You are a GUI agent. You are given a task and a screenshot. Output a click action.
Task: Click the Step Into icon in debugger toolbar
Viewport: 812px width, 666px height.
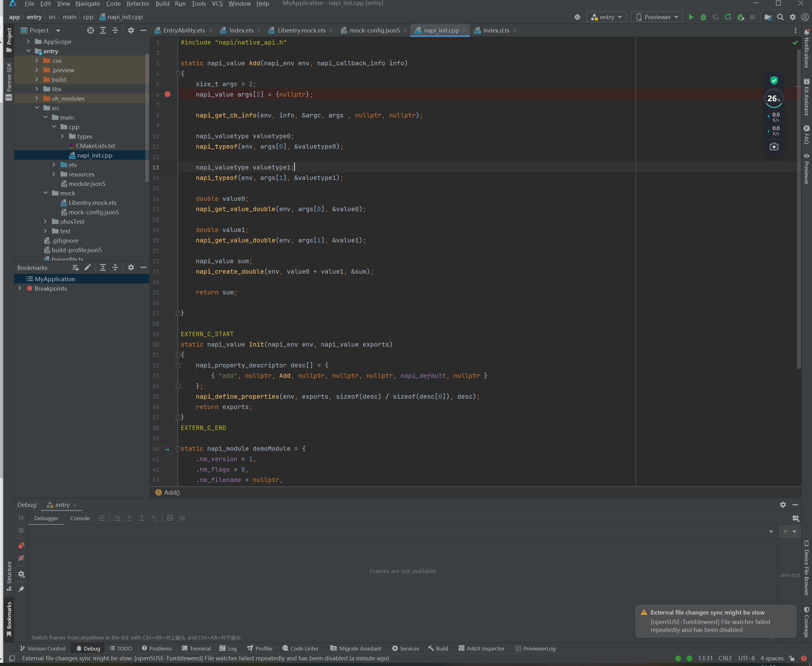point(129,518)
